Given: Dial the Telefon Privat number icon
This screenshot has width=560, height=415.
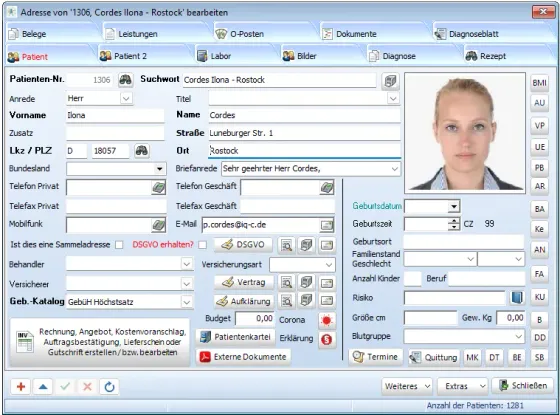Looking at the screenshot, I should [x=158, y=187].
